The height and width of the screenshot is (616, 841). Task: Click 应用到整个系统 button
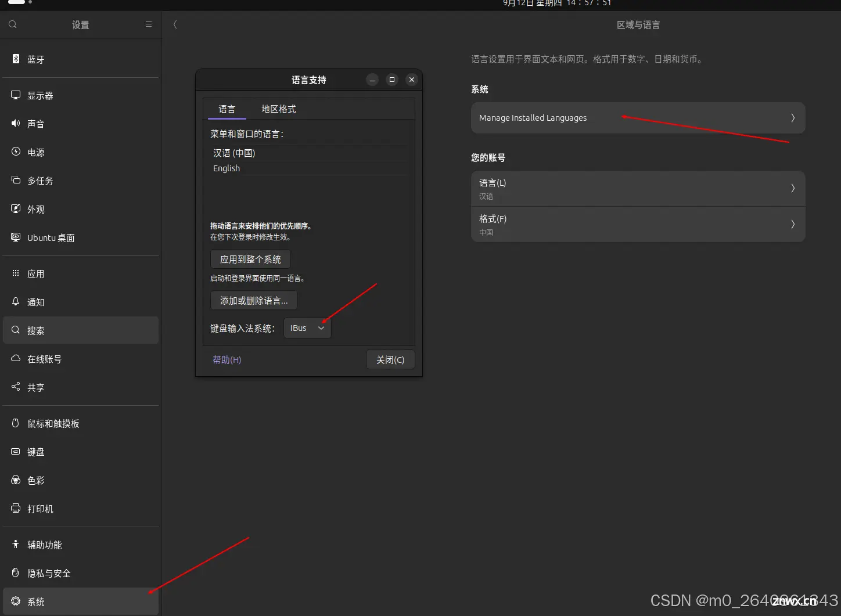click(250, 259)
